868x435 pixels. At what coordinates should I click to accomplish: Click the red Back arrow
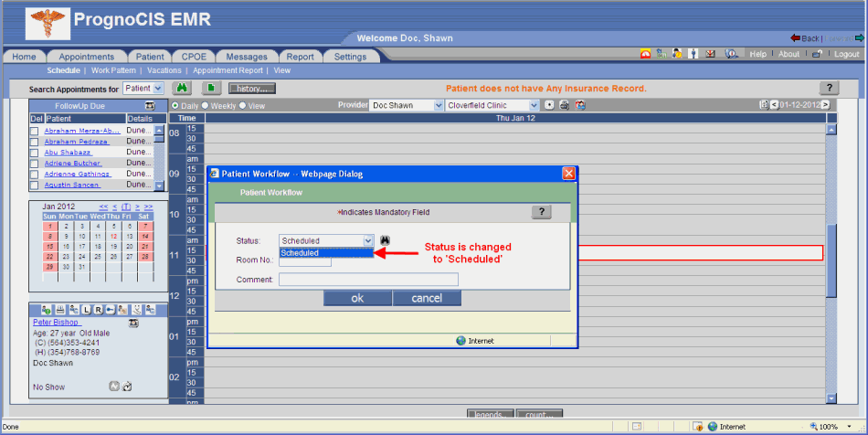coord(795,37)
